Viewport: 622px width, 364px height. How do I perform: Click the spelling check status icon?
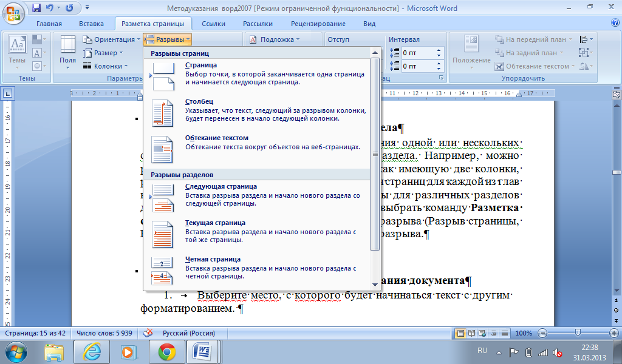point(148,333)
